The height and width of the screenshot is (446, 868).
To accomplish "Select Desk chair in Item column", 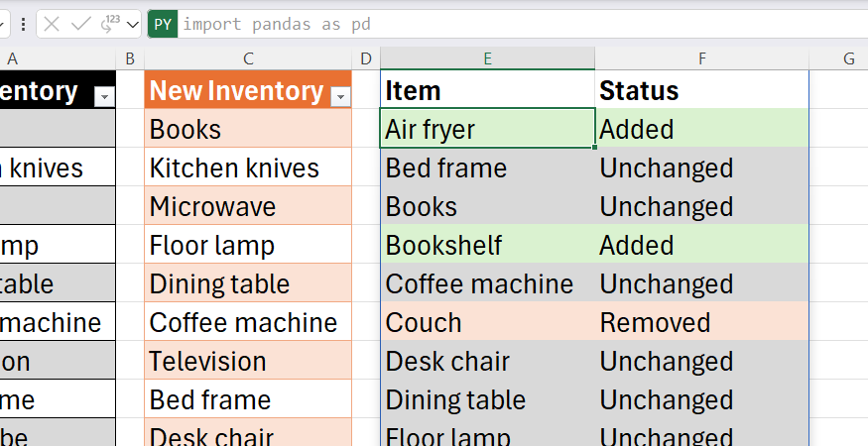I will [x=488, y=361].
